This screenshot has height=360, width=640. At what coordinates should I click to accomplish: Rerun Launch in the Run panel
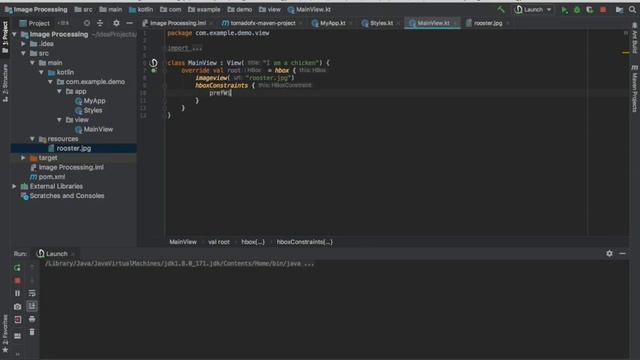click(x=17, y=268)
